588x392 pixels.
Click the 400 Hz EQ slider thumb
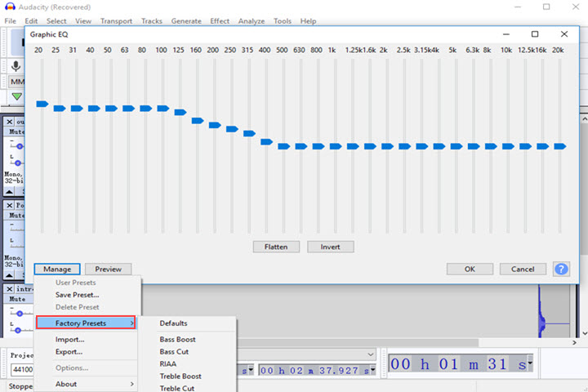pos(266,142)
